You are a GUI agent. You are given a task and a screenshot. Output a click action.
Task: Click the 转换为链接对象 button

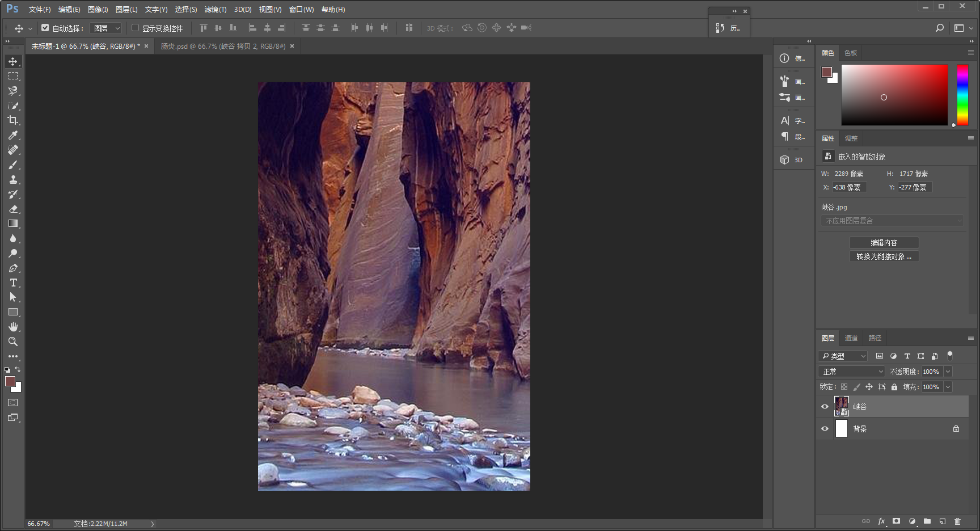tap(884, 256)
